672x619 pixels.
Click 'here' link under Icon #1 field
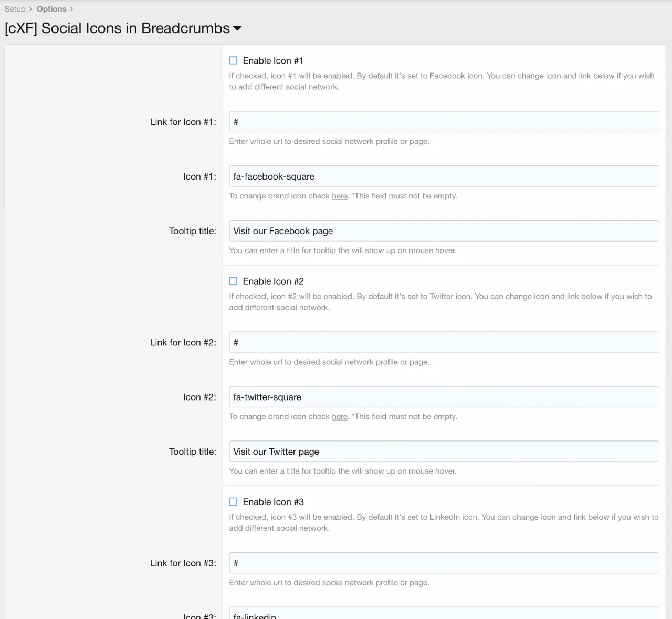340,196
